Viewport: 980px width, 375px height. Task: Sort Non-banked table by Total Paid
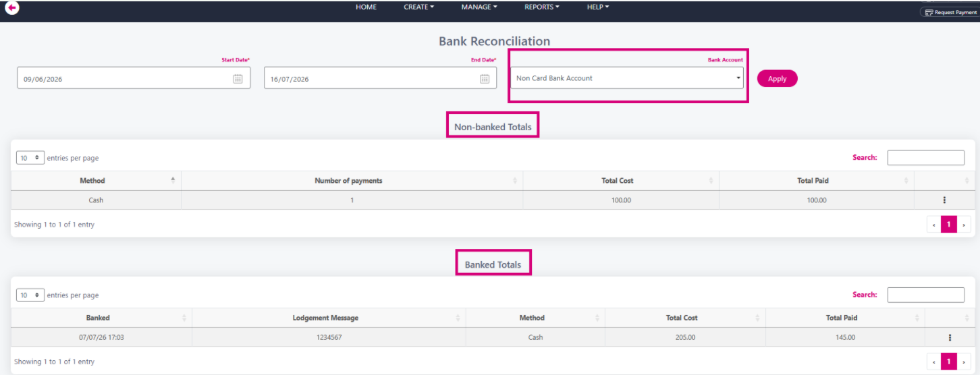(816, 181)
